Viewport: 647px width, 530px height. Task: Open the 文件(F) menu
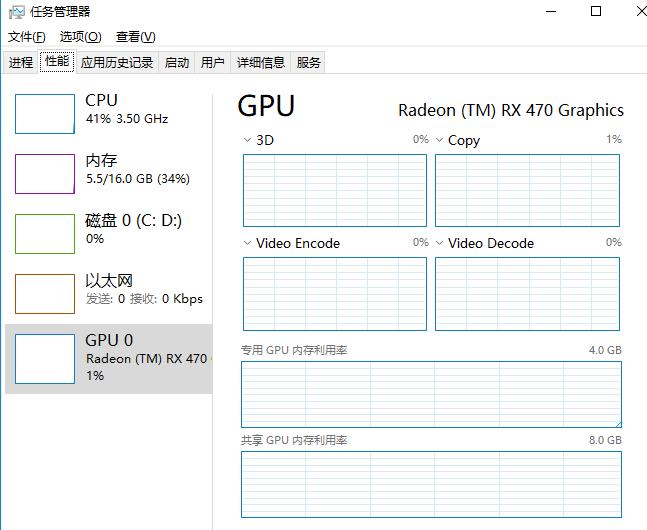coord(27,37)
